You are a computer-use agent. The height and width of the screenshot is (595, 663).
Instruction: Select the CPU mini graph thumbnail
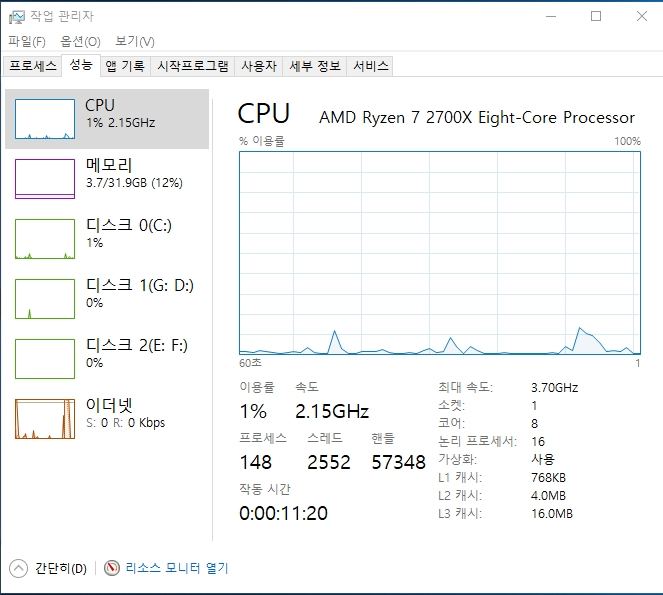(x=45, y=119)
